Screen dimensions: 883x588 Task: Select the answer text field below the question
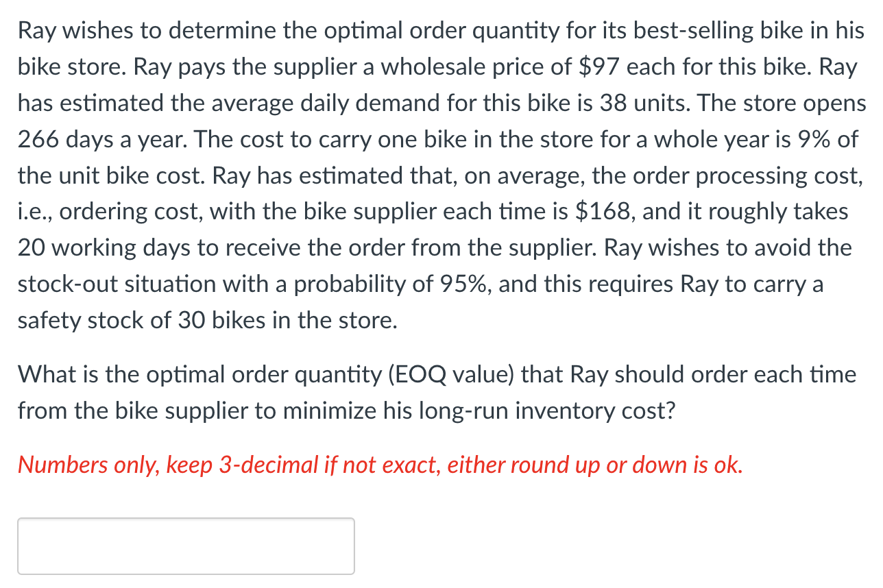click(185, 546)
